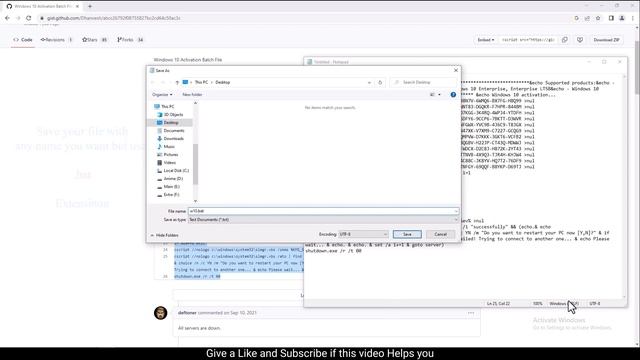
Task: Select Desktop in the address breadcrumb
Action: [223, 82]
